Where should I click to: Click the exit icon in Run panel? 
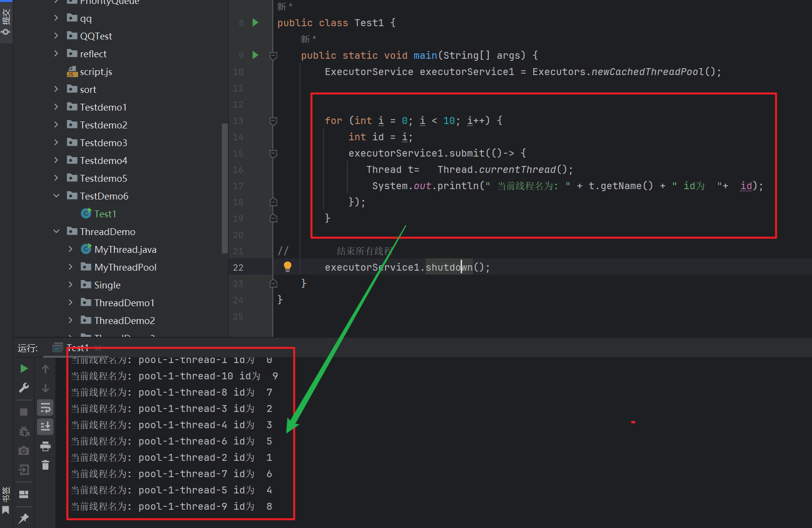(x=24, y=470)
